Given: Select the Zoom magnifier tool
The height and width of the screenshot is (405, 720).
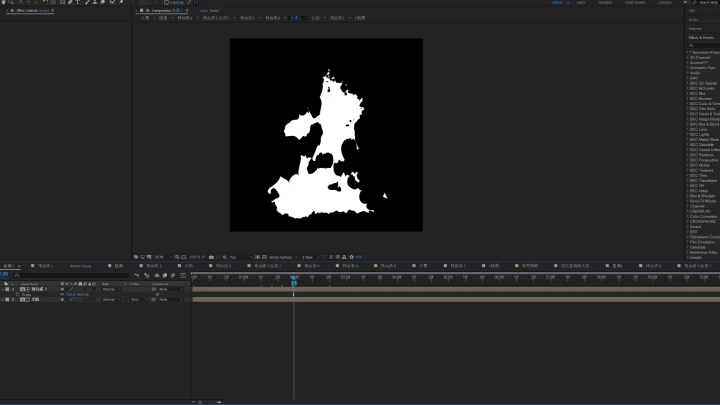Looking at the screenshot, I should [x=11, y=2].
